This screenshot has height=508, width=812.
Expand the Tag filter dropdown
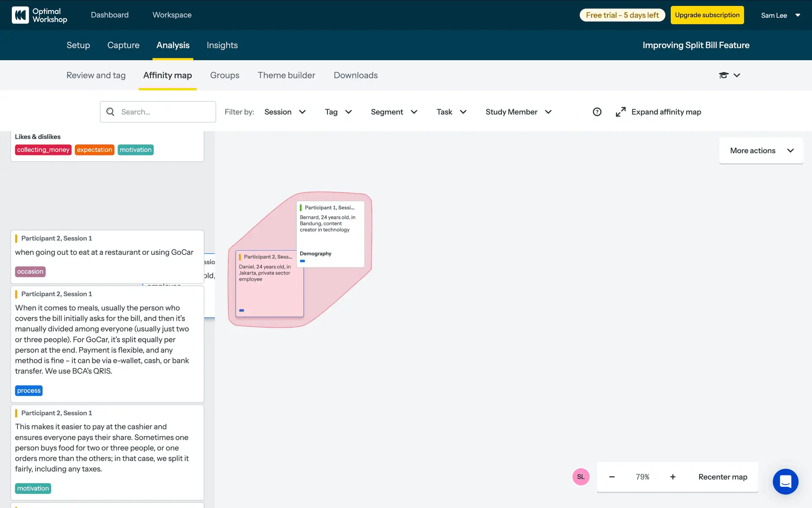point(338,112)
